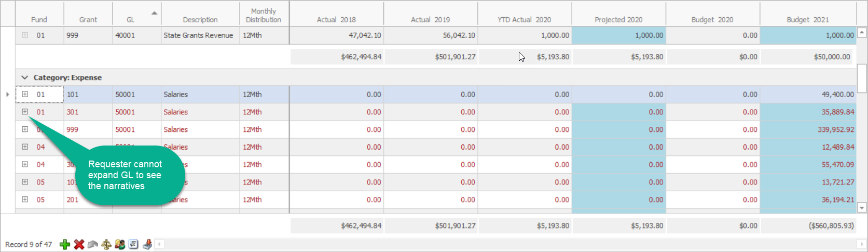Viewport: 868px width, 252px height.
Task: Click the gray undo arrow icon
Action: (x=93, y=245)
